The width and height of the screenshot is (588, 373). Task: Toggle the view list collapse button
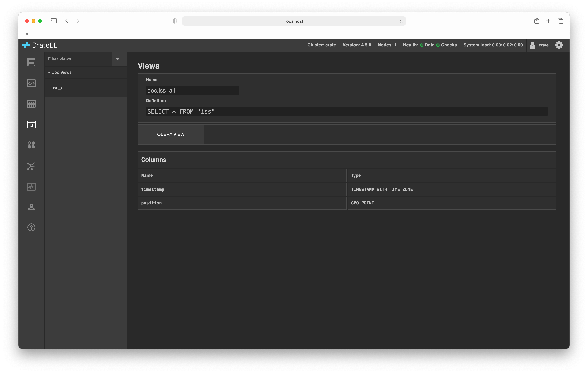119,59
